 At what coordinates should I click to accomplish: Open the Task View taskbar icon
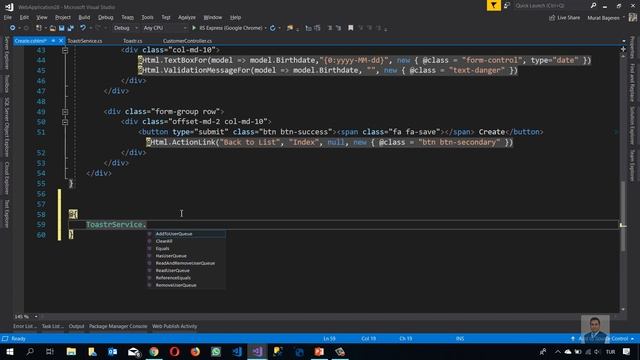(50, 351)
